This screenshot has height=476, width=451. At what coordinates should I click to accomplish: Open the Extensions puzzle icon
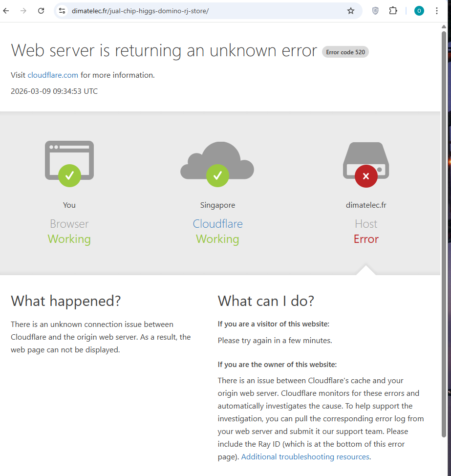[393, 11]
